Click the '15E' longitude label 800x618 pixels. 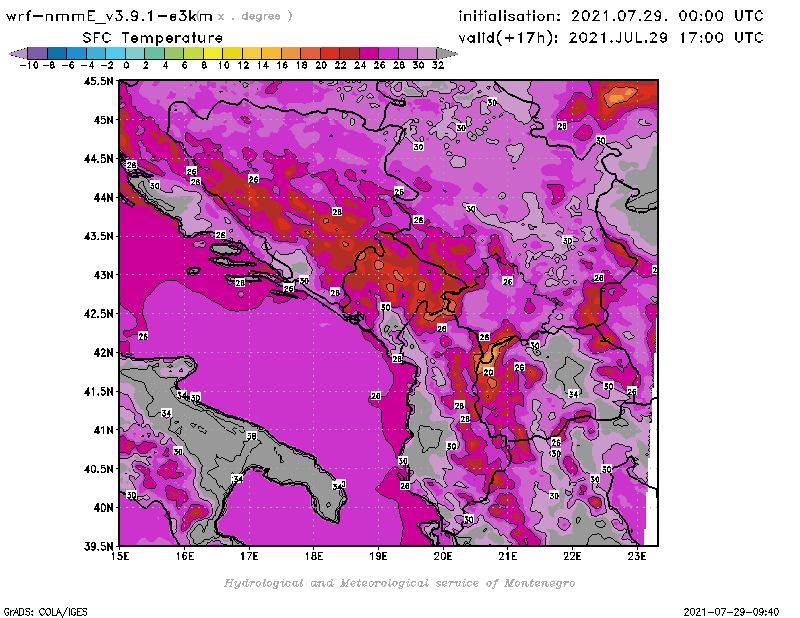click(120, 556)
